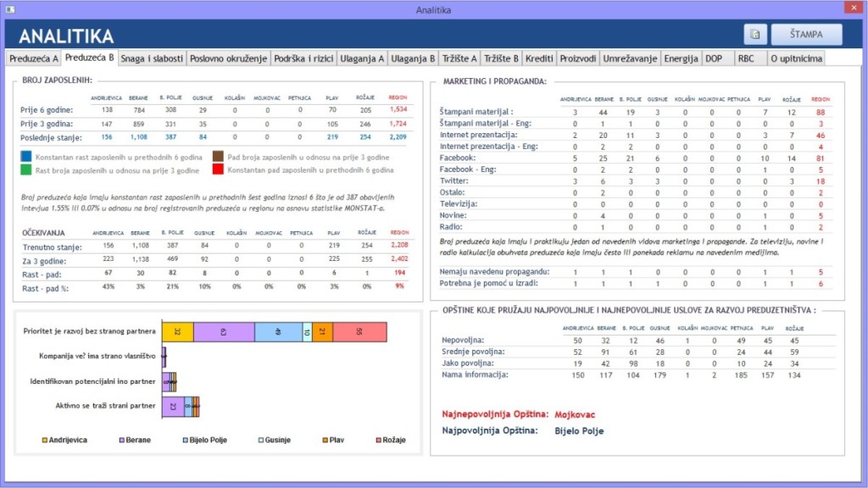
Task: Click the brown employee decline legend swatch
Action: (216, 158)
